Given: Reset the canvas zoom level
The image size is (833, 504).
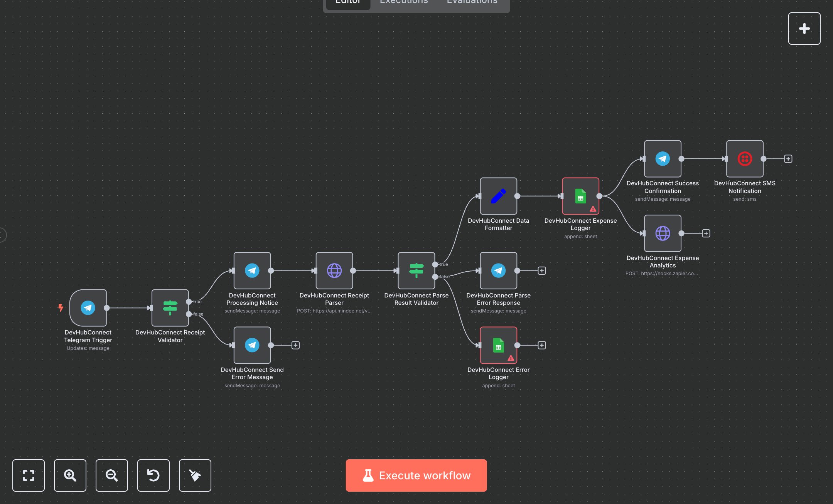Looking at the screenshot, I should tap(153, 475).
